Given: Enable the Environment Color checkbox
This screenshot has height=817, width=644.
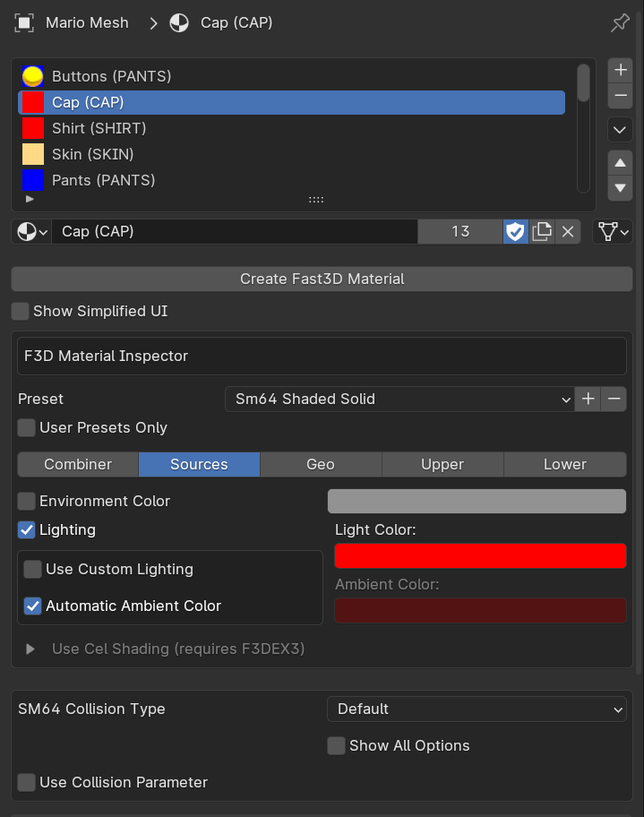Looking at the screenshot, I should [27, 502].
